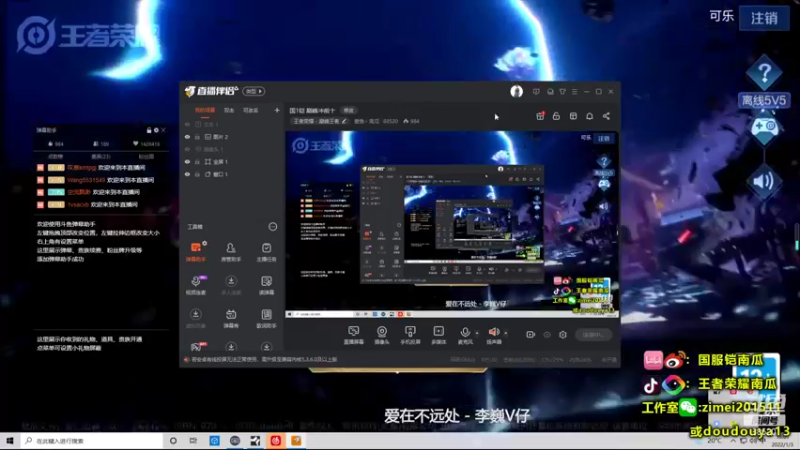The height and width of the screenshot is (450, 800).
Task: Open the 房管助手 room manager tool
Action: [x=231, y=252]
